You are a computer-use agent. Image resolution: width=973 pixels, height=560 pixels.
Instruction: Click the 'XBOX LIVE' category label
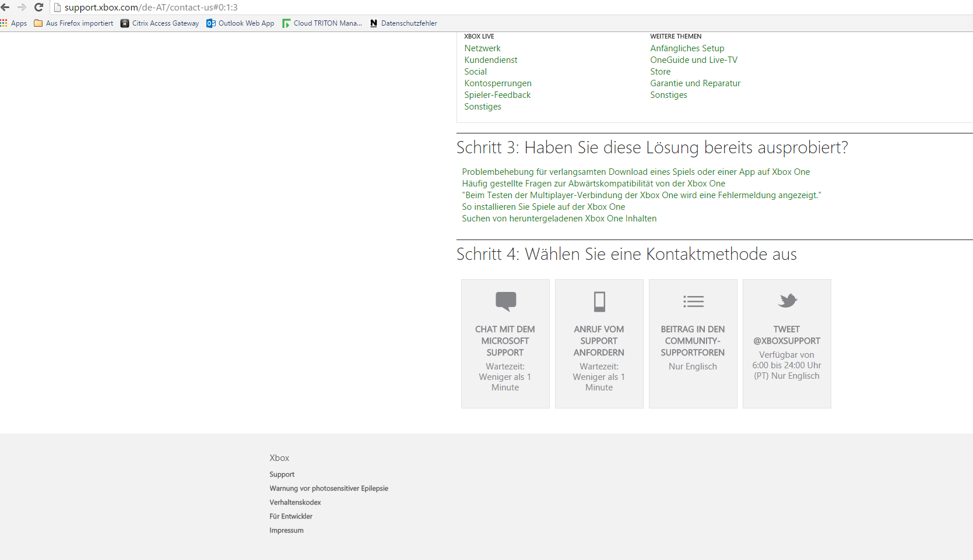click(479, 36)
